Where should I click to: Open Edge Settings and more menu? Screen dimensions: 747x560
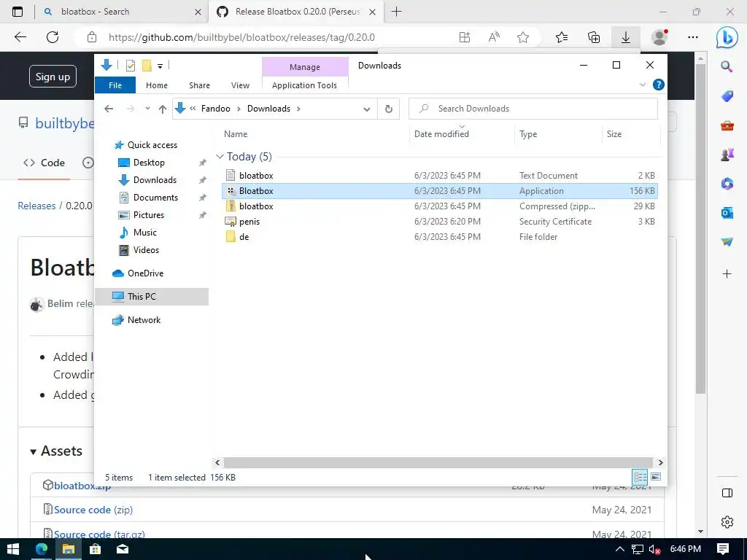coord(693,37)
